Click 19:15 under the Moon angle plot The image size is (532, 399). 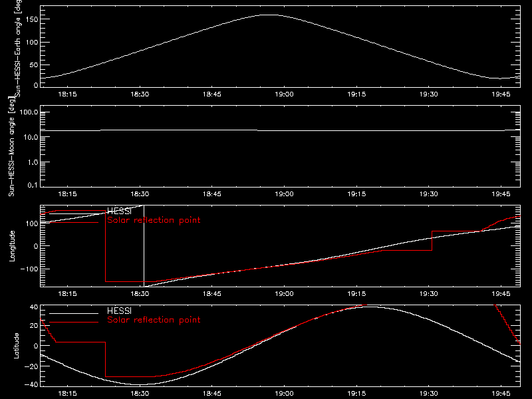[356, 194]
